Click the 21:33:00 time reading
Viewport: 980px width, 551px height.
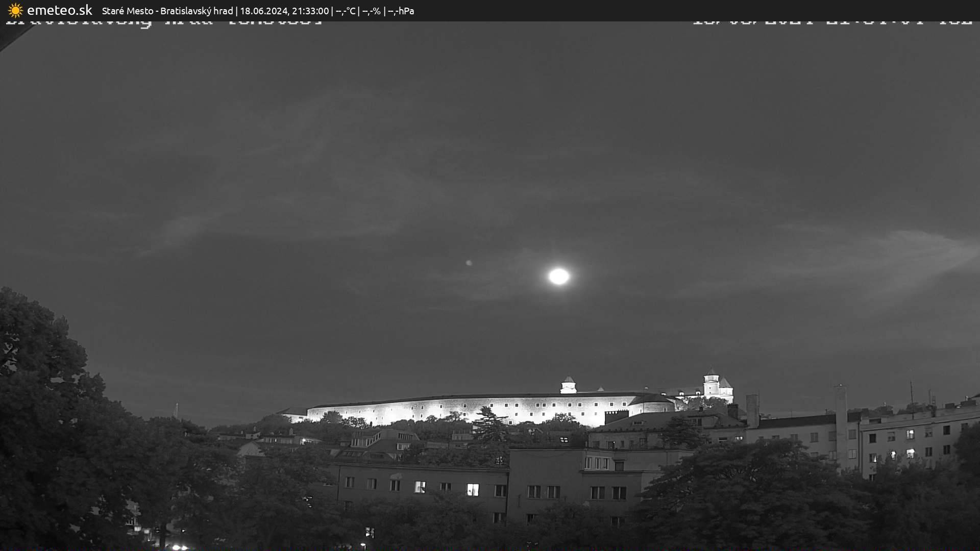point(310,11)
